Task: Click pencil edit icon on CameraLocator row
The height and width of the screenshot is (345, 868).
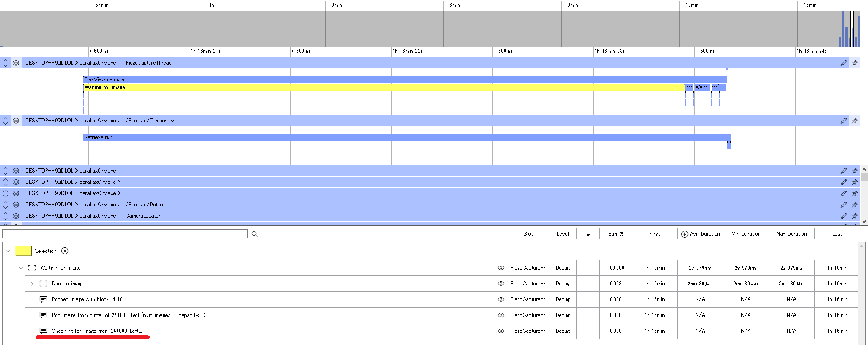Action: tap(844, 216)
